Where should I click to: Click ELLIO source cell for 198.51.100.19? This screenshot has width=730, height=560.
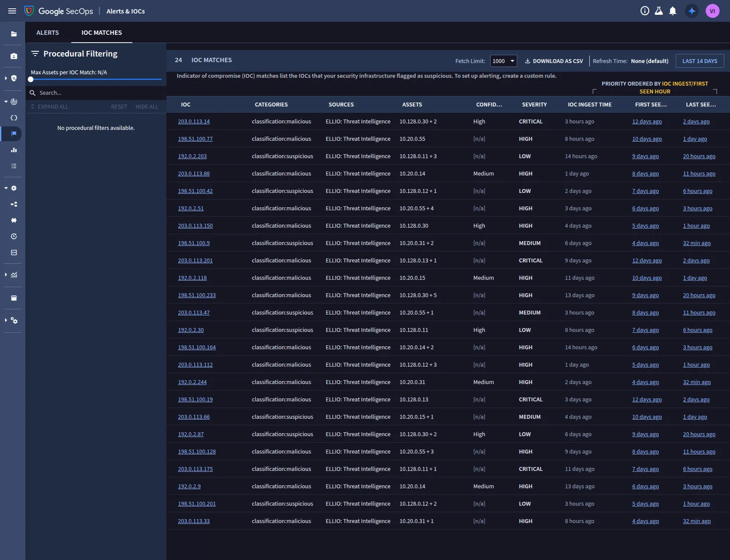358,400
